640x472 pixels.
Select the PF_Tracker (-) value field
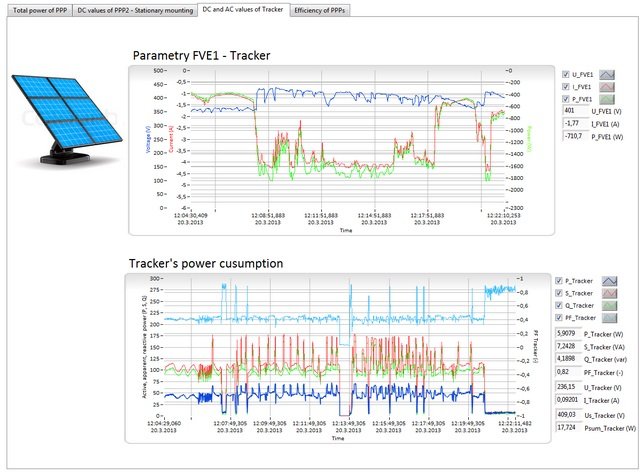567,372
